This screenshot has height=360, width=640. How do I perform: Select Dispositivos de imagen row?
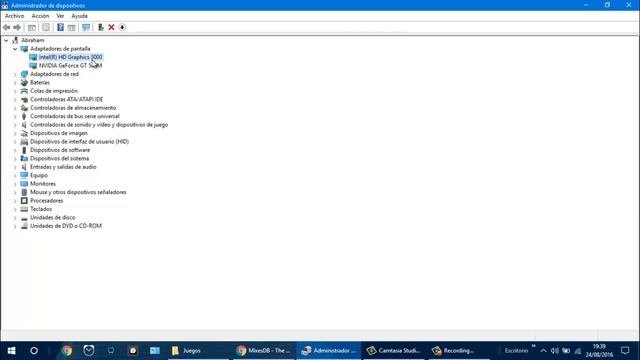click(x=58, y=133)
